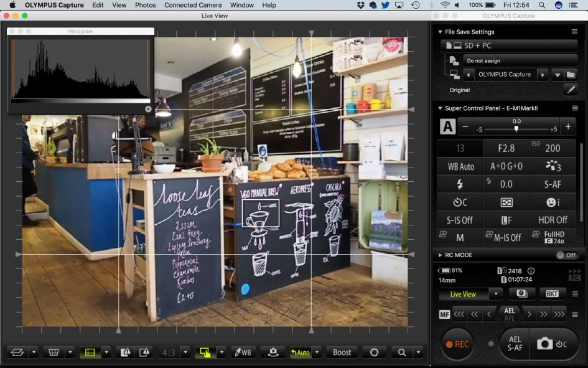588x368 pixels.
Task: Expand the RC MODE section triangle
Action: [439, 255]
